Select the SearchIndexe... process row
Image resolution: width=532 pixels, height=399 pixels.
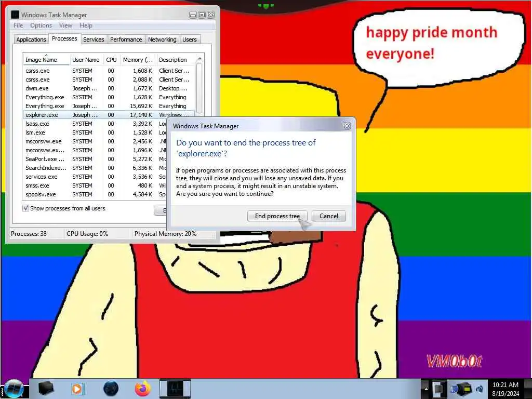click(95, 168)
